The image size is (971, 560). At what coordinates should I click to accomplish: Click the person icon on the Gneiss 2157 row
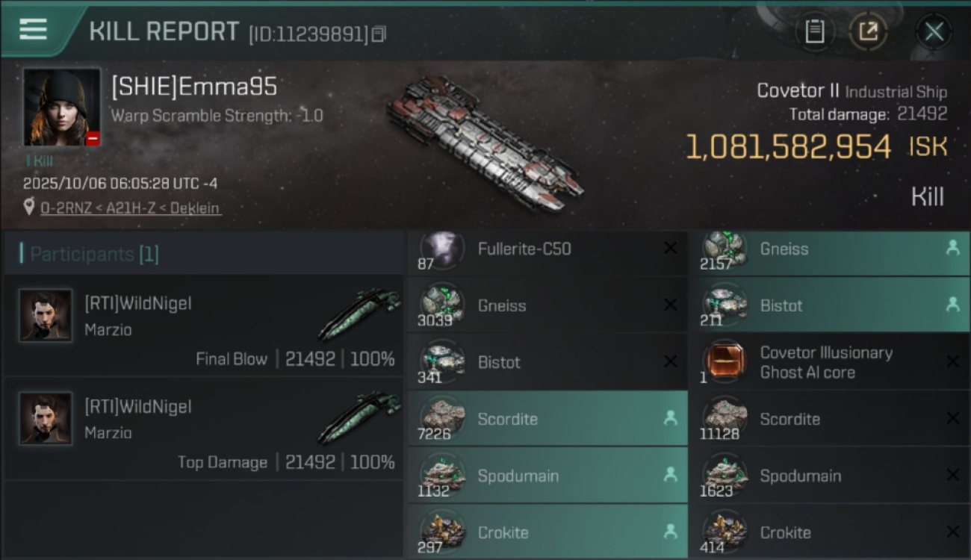952,249
